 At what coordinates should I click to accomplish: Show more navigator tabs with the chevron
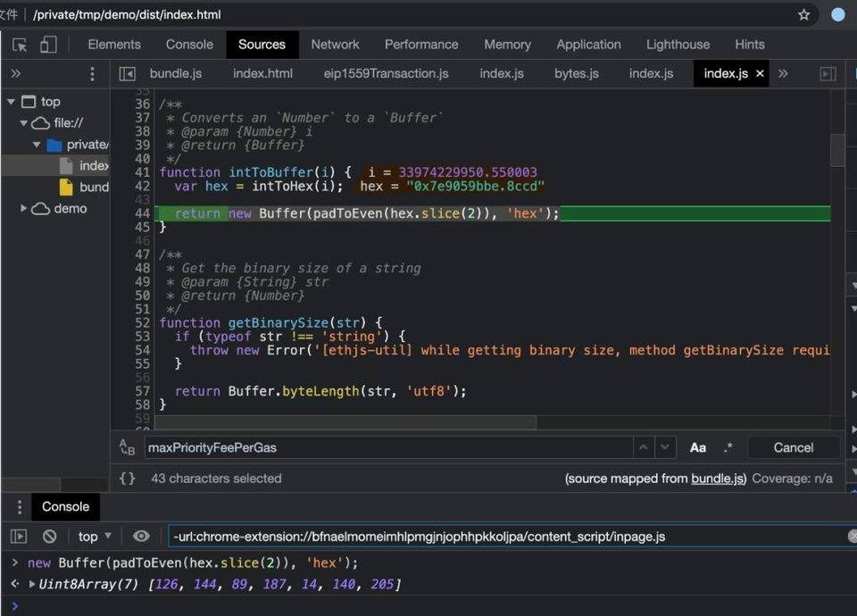[x=16, y=73]
